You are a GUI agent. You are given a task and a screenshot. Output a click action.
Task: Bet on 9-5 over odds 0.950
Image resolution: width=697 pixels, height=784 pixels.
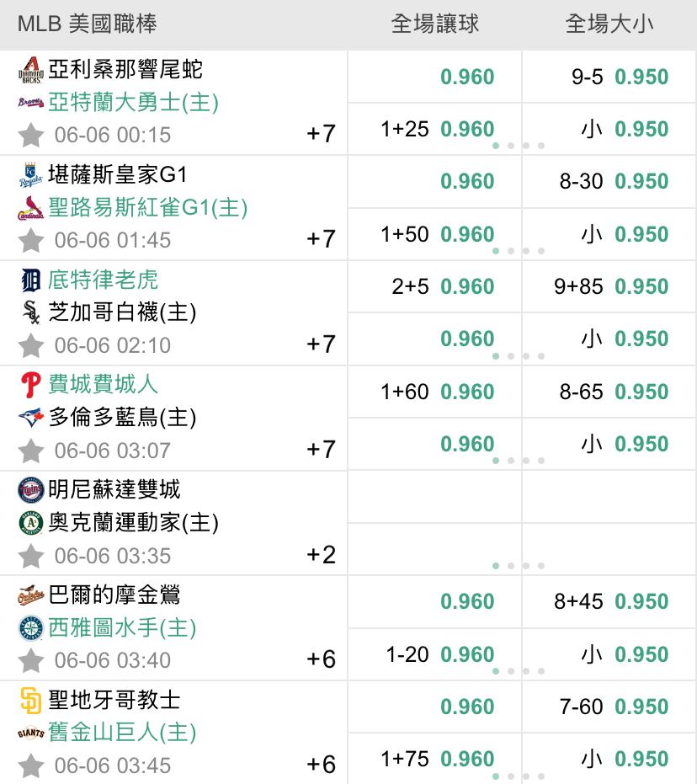(609, 77)
